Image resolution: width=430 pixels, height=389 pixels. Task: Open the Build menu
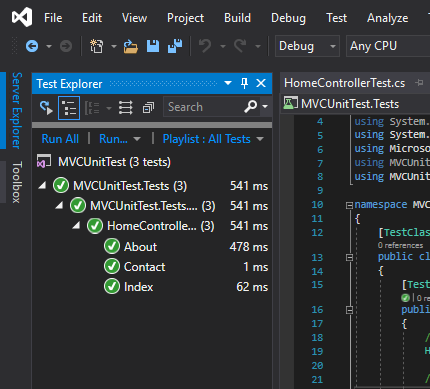click(237, 18)
